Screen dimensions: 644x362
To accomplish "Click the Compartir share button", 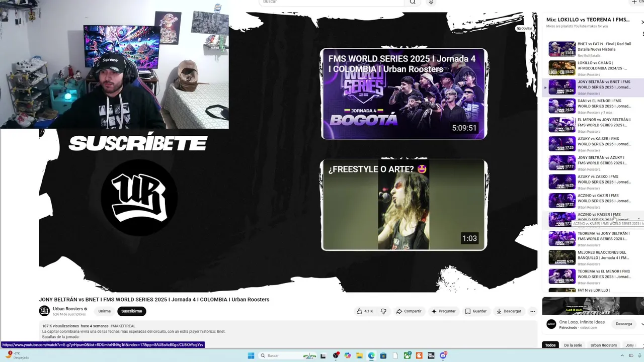I will [x=409, y=311].
